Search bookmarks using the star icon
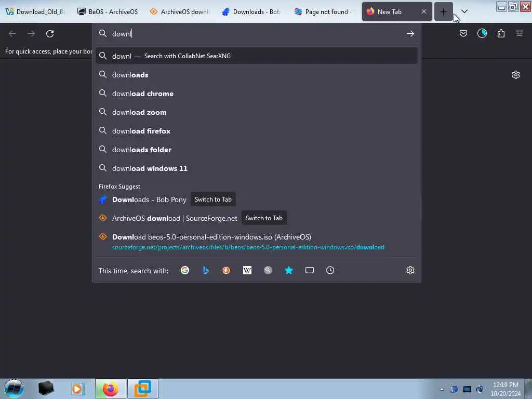Screen dimensions: 532x399 [289, 270]
